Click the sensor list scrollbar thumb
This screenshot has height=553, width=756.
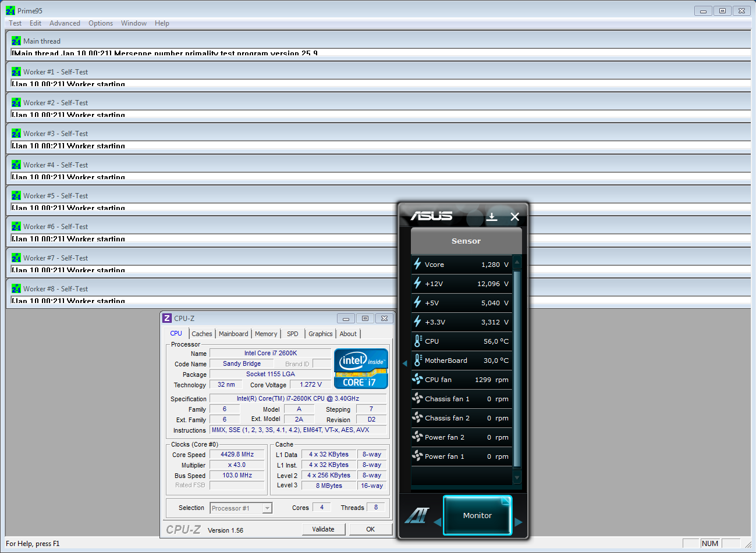pyautogui.click(x=517, y=369)
